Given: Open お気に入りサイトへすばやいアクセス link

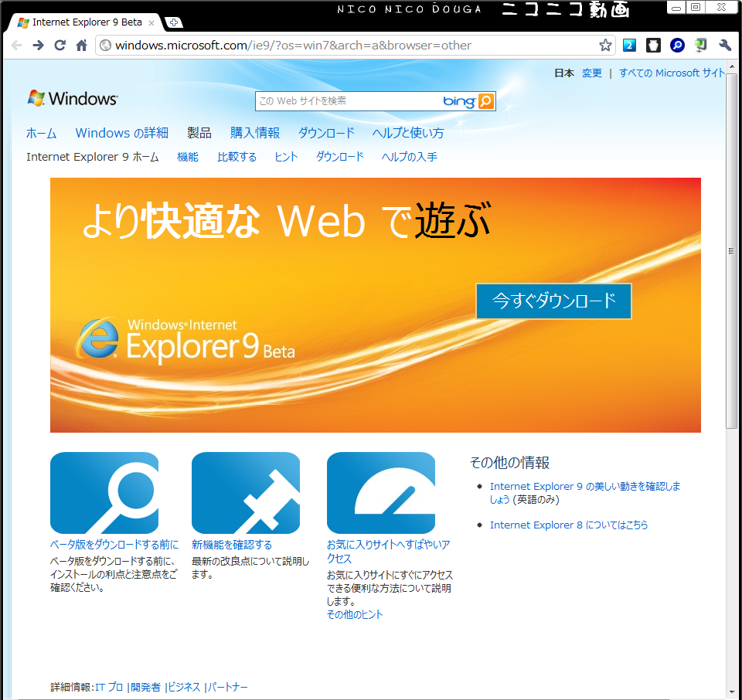Looking at the screenshot, I should 389,552.
